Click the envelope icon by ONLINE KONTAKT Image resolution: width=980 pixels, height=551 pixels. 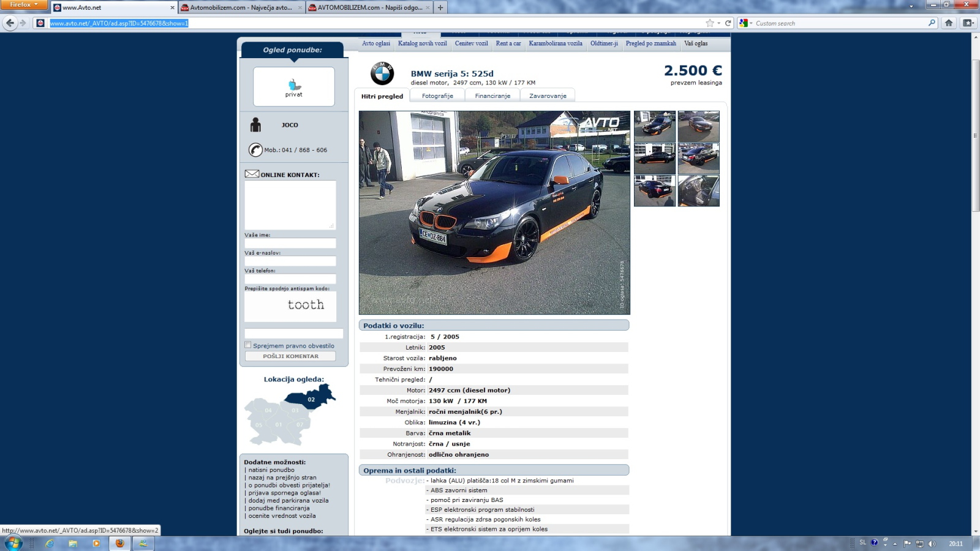[x=252, y=174]
